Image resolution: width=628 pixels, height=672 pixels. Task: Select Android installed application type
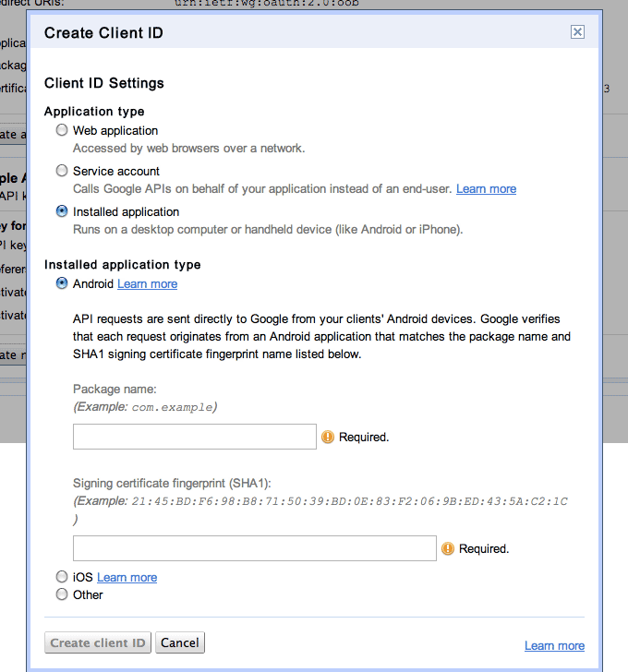62,283
